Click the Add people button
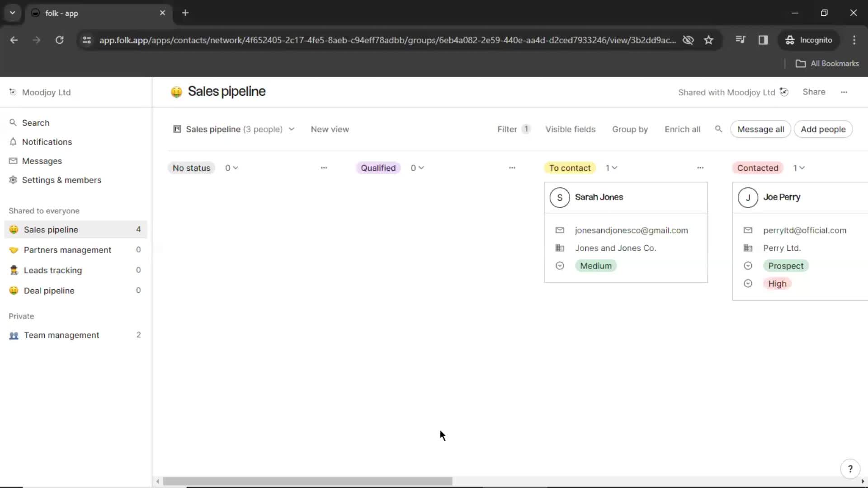Image resolution: width=868 pixels, height=488 pixels. (x=823, y=129)
